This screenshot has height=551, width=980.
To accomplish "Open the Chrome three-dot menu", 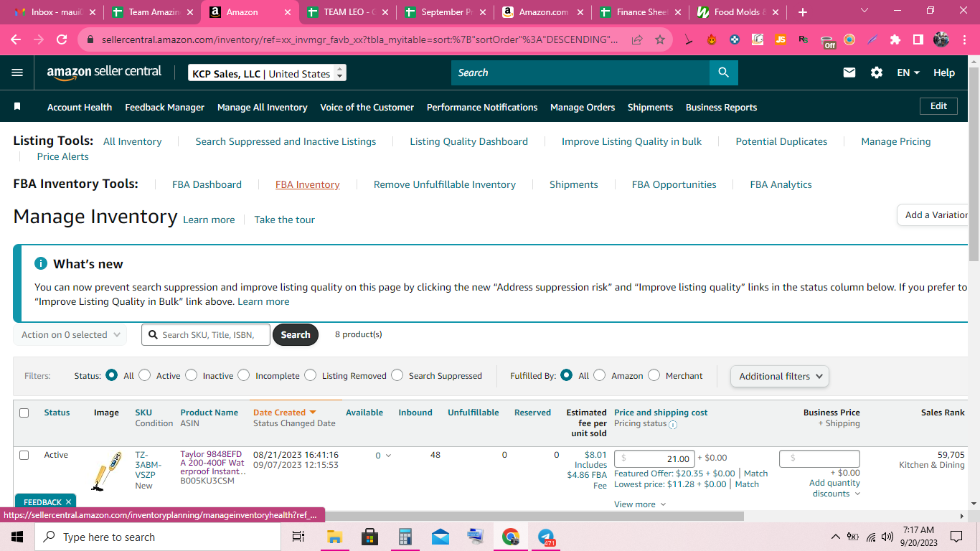I will point(964,39).
